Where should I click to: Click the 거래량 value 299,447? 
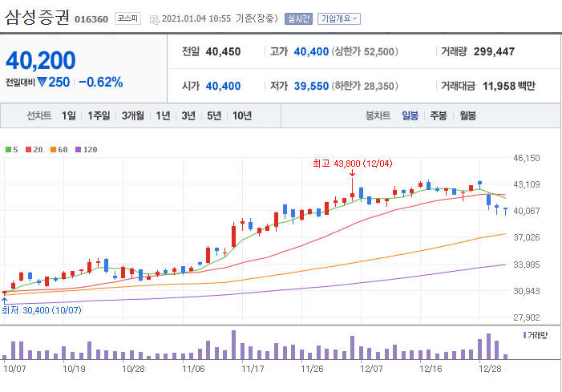[494, 51]
